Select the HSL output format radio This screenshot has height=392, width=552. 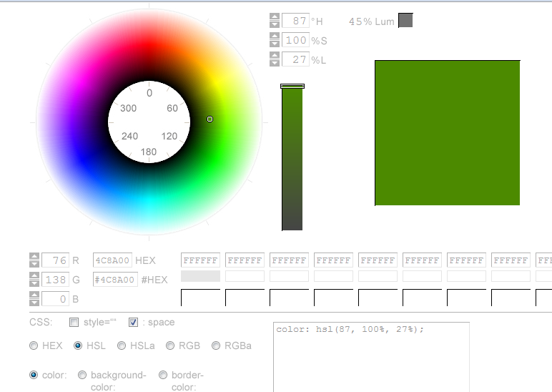coord(78,346)
